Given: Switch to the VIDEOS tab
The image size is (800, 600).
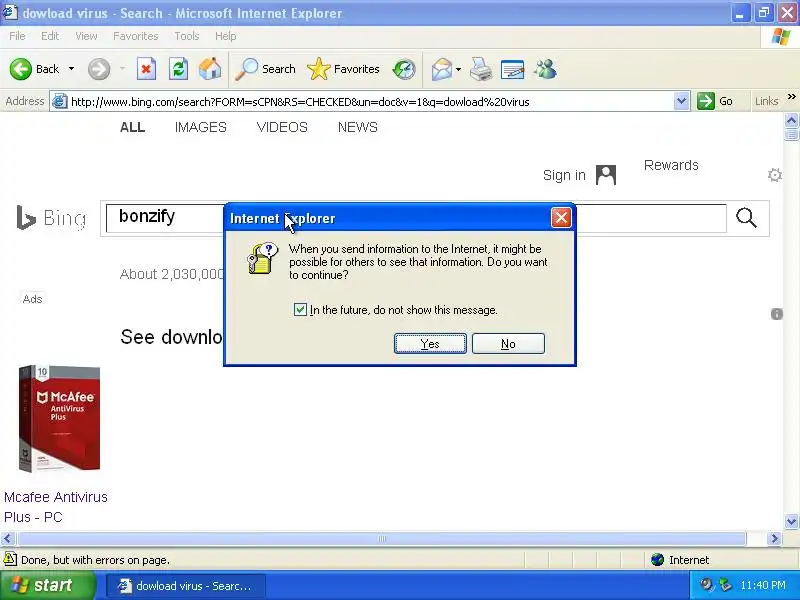Looking at the screenshot, I should pos(282,127).
